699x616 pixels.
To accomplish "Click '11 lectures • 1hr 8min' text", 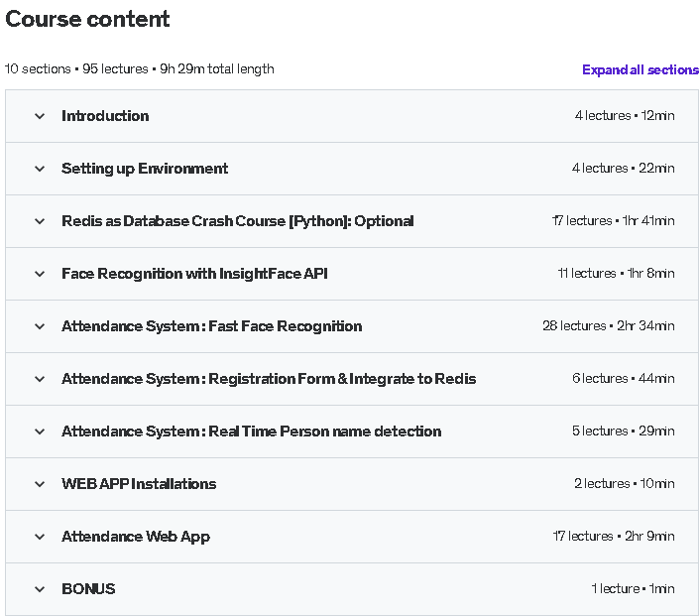I will (616, 273).
